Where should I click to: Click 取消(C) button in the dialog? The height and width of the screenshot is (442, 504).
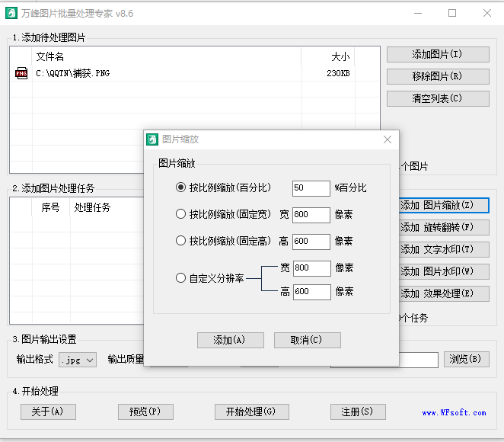308,340
